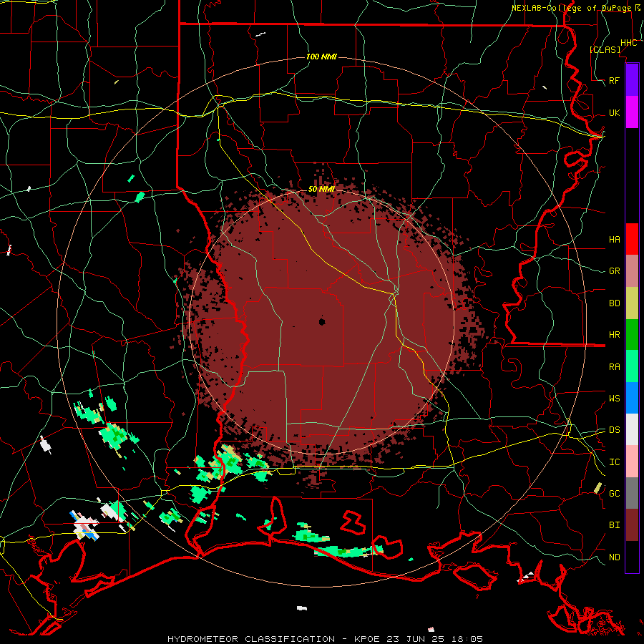Click the 'HR' legend label
This screenshot has width=644, height=644.
tap(614, 335)
